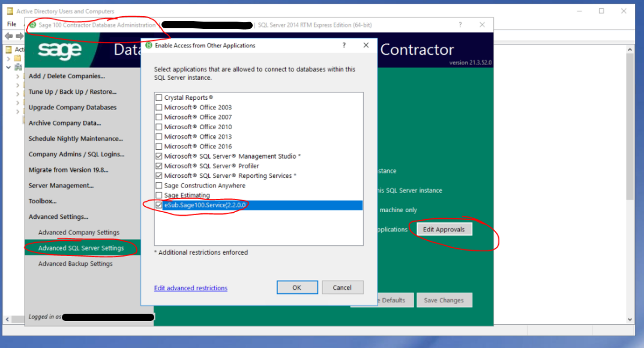644x348 pixels.
Task: Click the Sage 100 Contractor title bar icon
Action: (32, 25)
